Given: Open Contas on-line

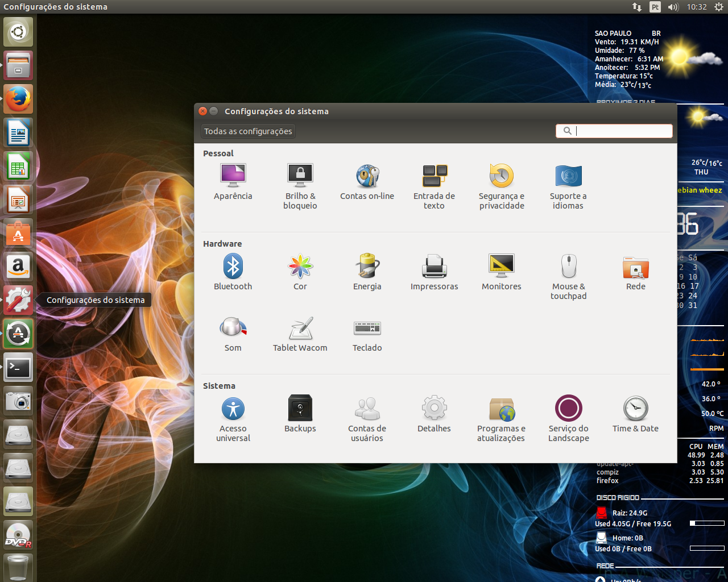Looking at the screenshot, I should [367, 181].
